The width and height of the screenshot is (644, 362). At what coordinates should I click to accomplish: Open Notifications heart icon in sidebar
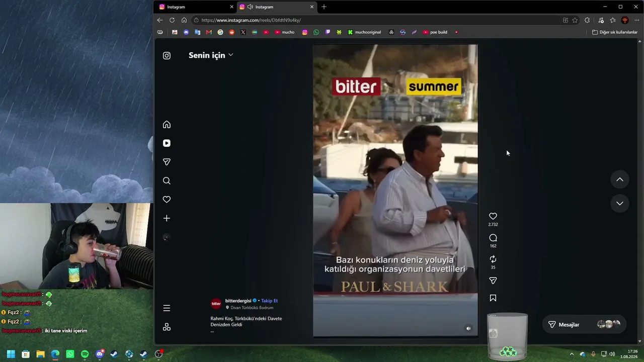[x=167, y=200]
